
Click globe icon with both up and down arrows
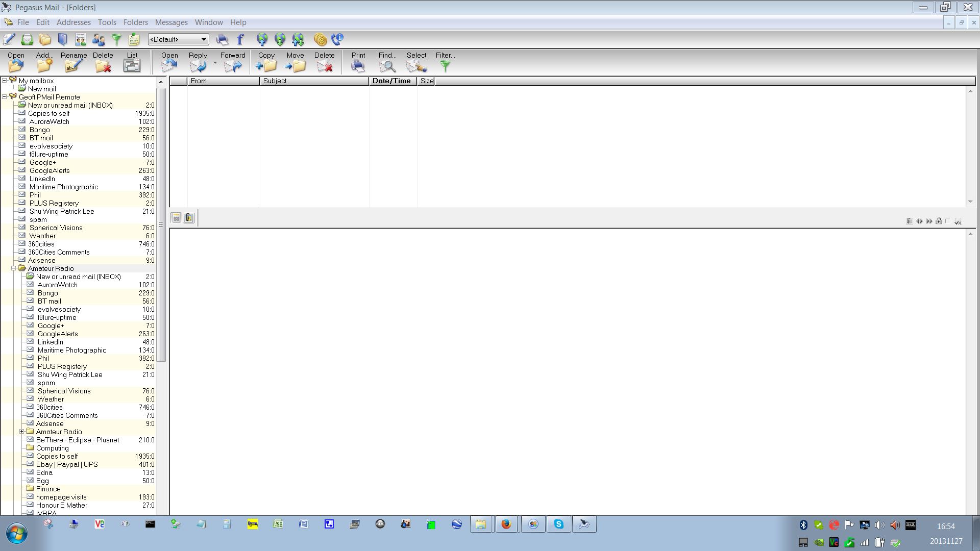pos(298,39)
